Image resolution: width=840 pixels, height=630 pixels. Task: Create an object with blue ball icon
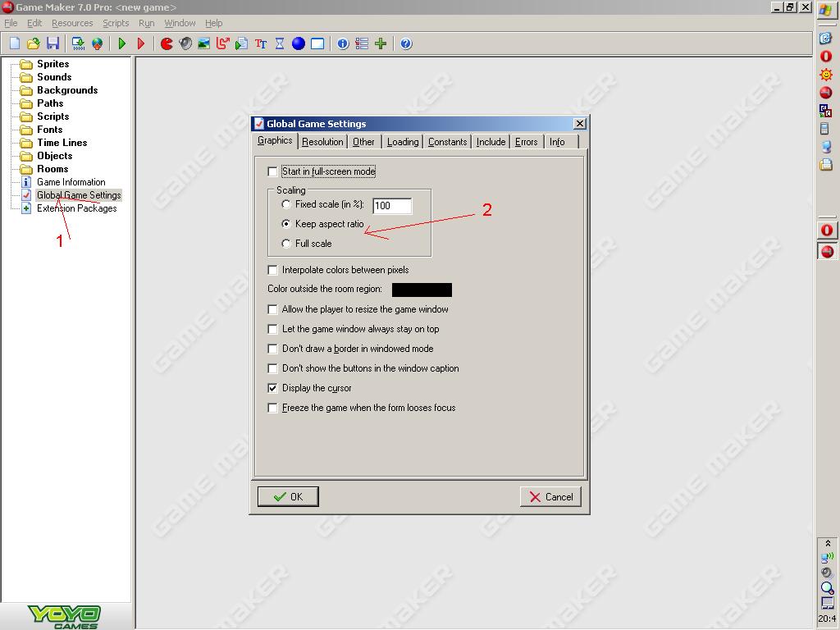click(299, 43)
